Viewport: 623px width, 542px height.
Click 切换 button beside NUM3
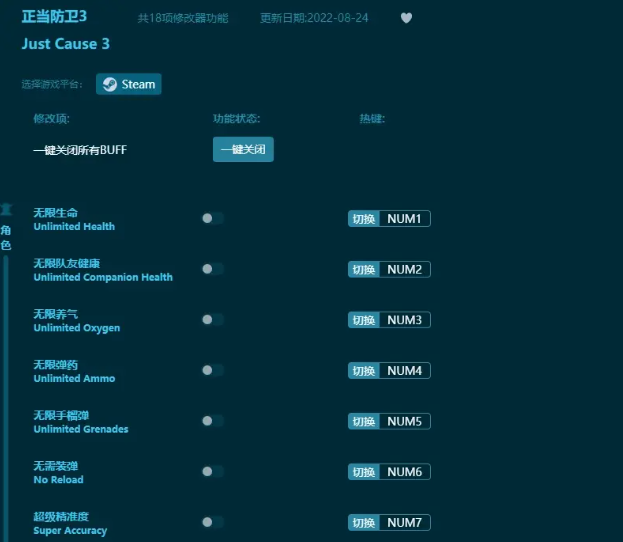tap(364, 320)
